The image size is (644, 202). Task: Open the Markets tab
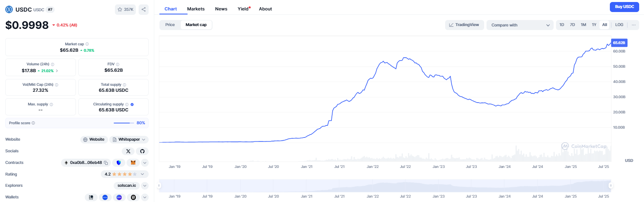196,9
